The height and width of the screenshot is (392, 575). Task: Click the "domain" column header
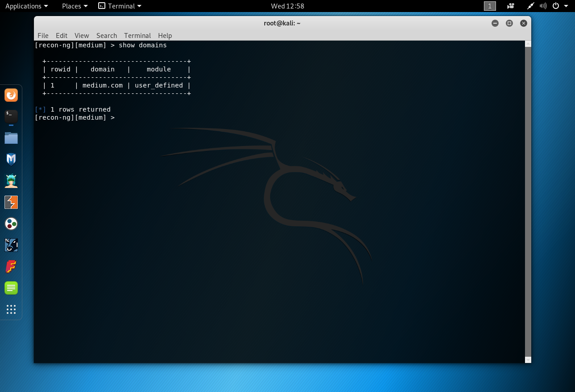(x=103, y=69)
